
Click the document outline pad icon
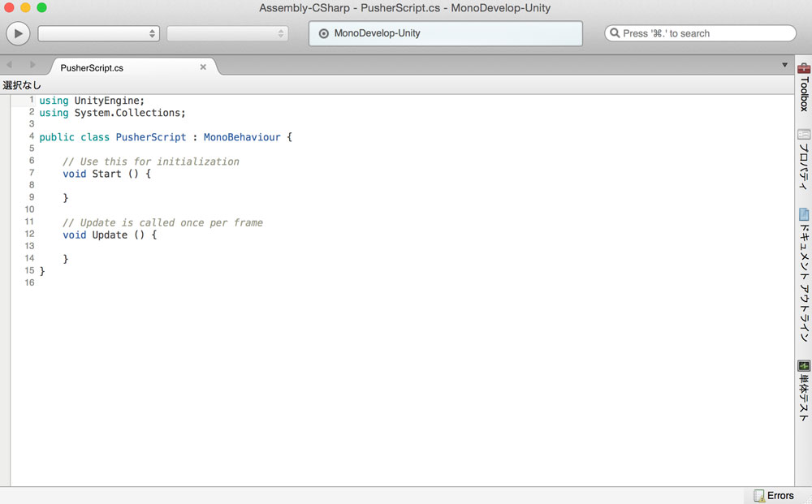(x=804, y=214)
